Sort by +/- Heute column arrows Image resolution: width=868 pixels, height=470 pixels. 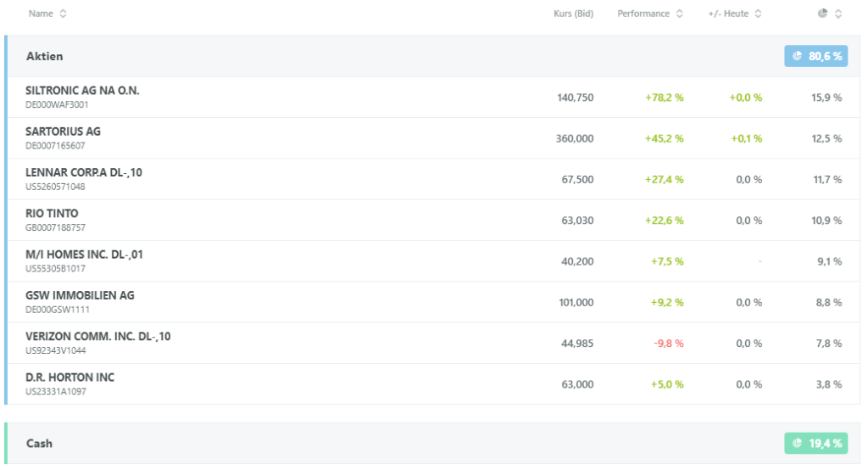pyautogui.click(x=758, y=14)
